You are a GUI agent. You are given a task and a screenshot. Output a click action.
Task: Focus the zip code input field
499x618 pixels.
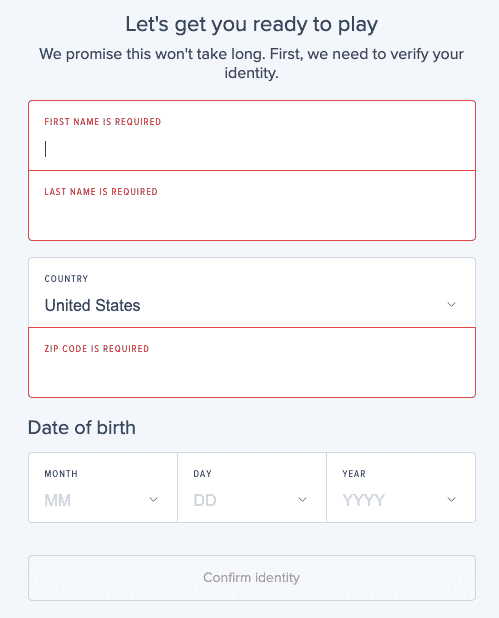pos(252,363)
